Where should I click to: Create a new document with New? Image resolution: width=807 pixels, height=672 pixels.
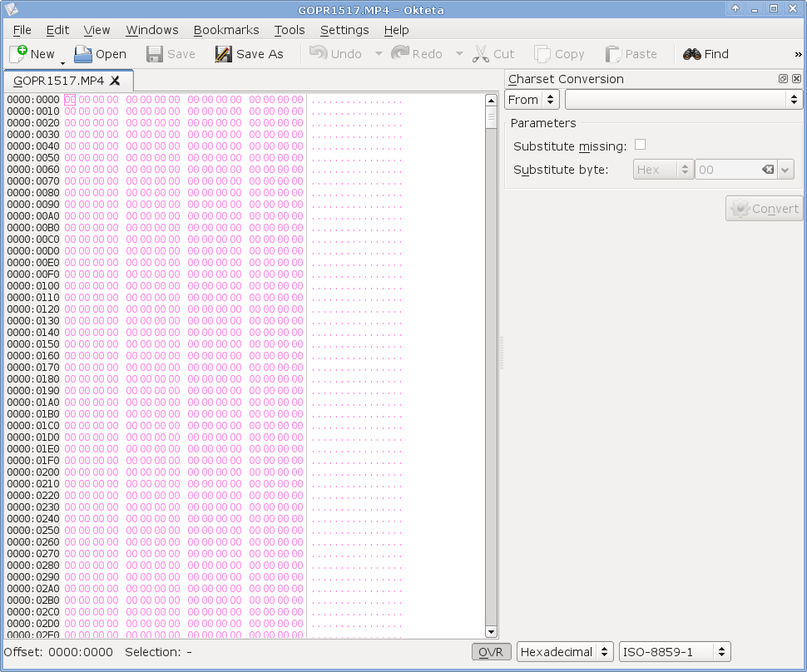[x=32, y=54]
